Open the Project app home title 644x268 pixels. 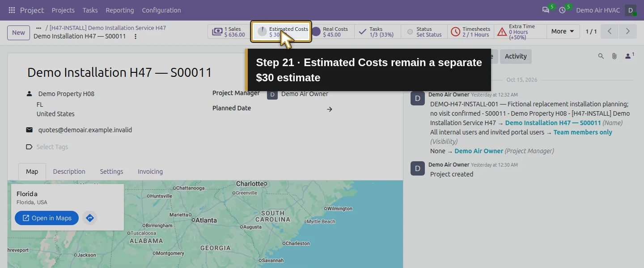pos(32,10)
